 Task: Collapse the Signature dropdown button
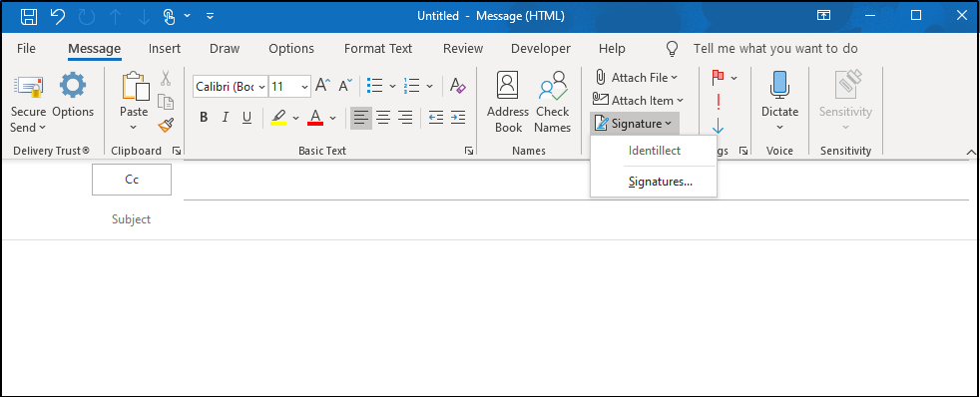tap(635, 124)
